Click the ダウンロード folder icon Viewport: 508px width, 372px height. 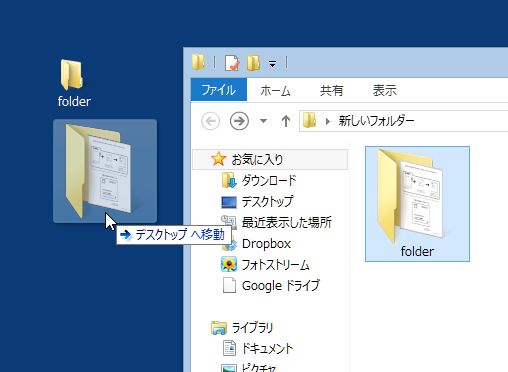point(229,180)
